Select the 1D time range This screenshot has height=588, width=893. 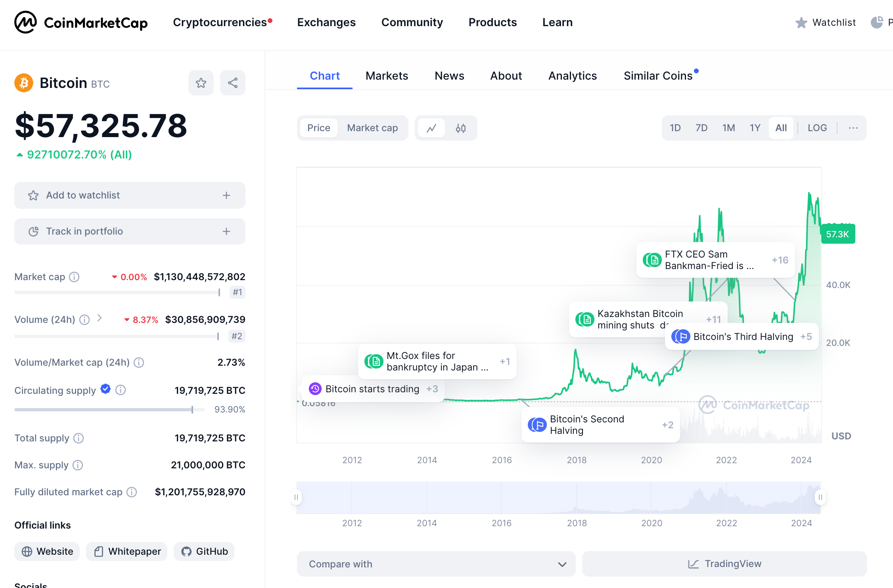pos(675,128)
